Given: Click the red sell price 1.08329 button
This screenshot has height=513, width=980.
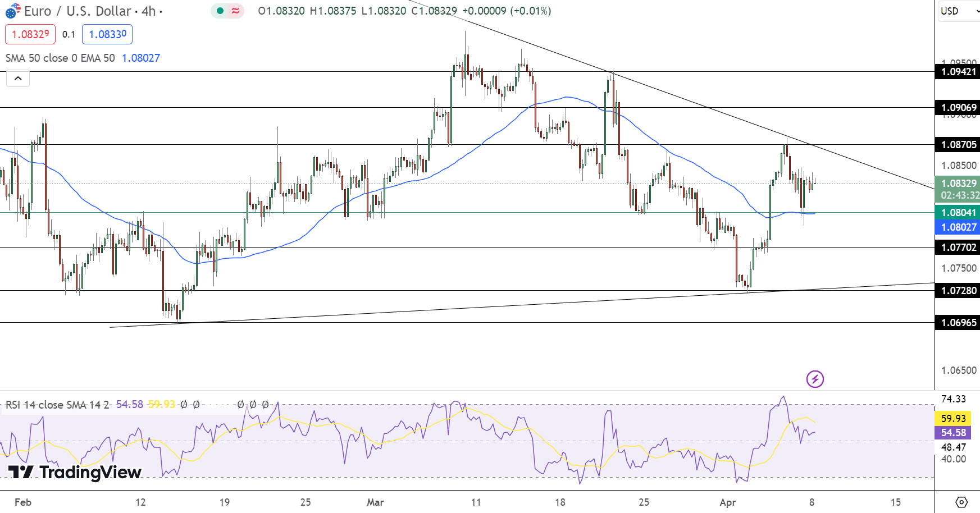Looking at the screenshot, I should 30,34.
